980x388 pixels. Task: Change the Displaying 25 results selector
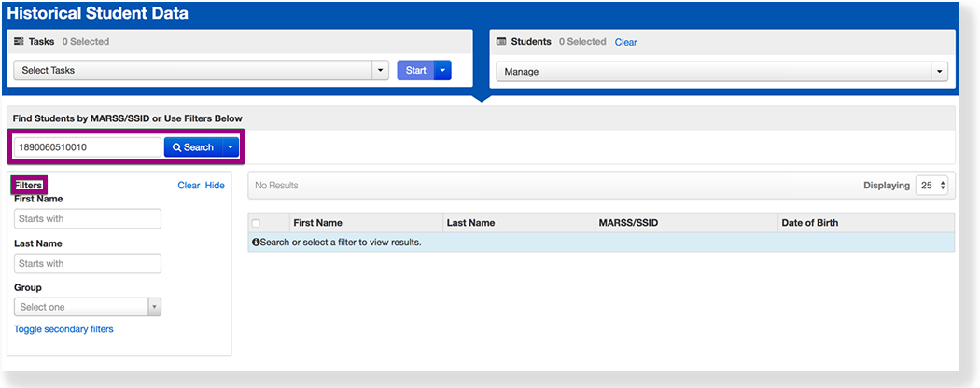(931, 186)
